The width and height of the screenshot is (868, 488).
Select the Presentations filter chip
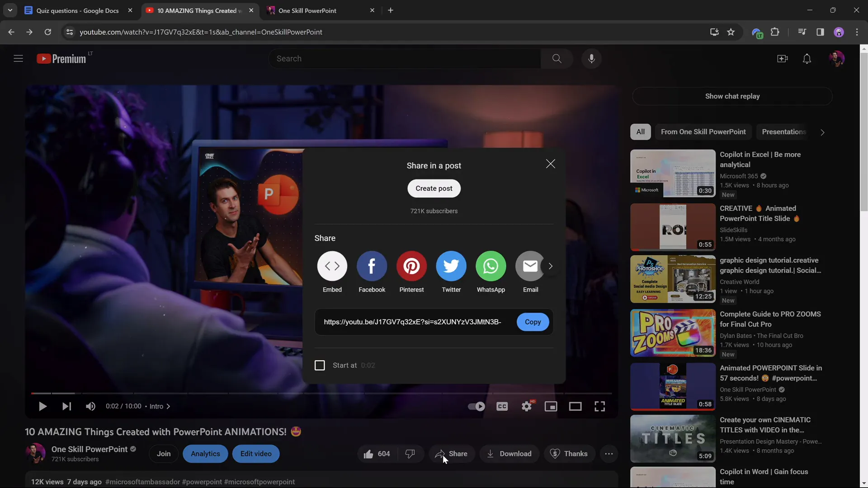coord(784,132)
